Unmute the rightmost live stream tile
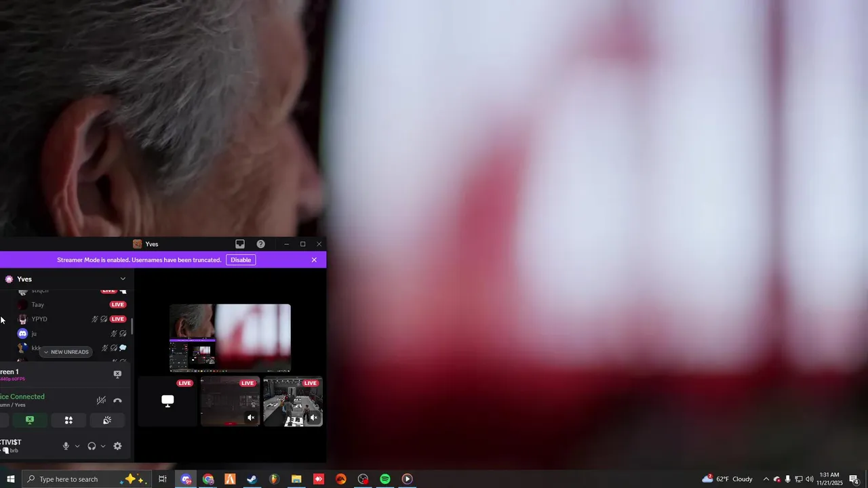Image resolution: width=868 pixels, height=488 pixels. (314, 418)
